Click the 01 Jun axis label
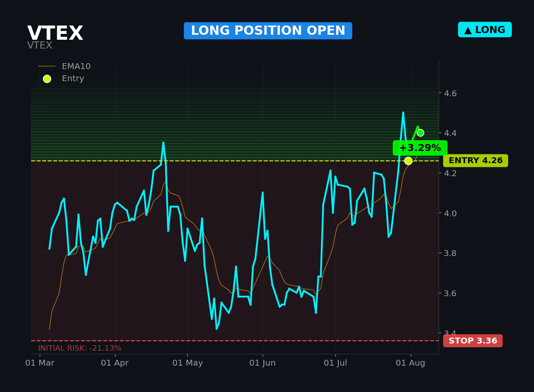The width and height of the screenshot is (534, 392). [263, 363]
